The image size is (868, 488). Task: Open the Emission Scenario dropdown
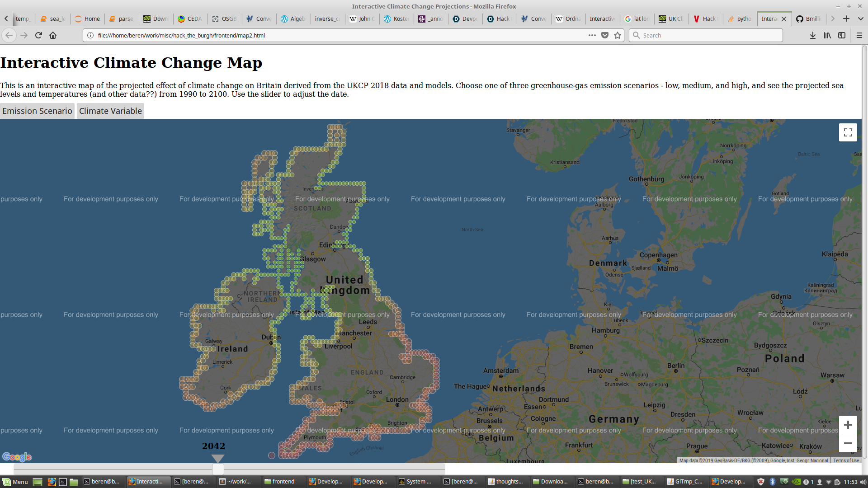(37, 111)
